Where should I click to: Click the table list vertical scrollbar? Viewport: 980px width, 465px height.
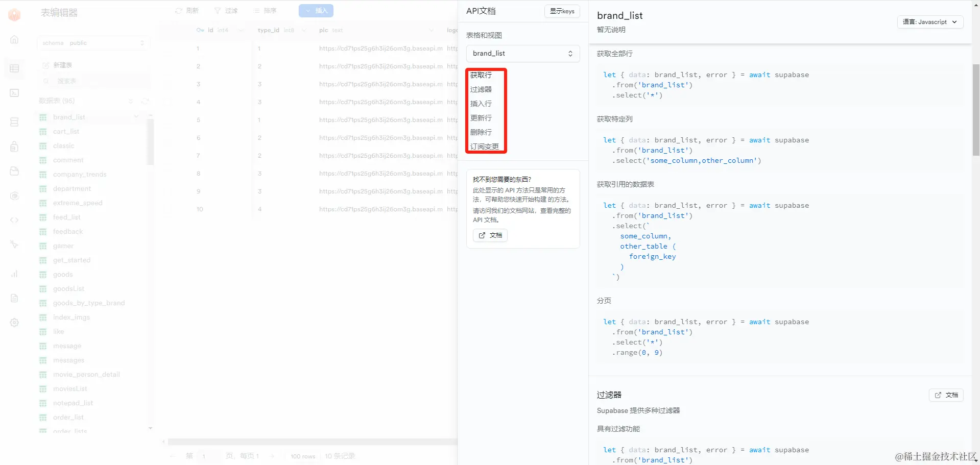pyautogui.click(x=150, y=142)
